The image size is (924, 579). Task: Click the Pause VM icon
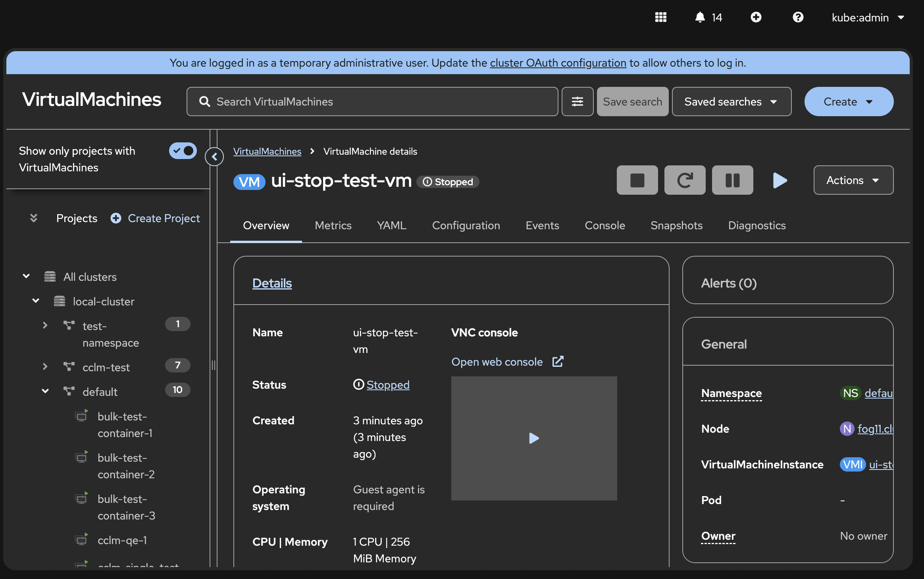click(732, 180)
